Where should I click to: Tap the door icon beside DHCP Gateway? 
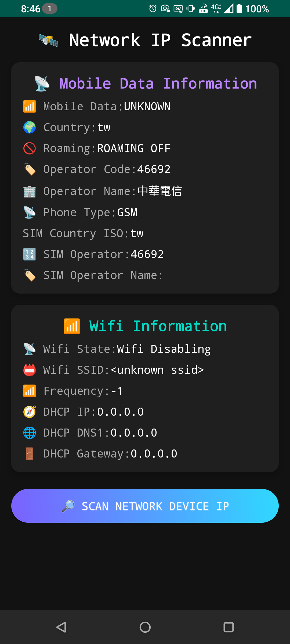(x=30, y=454)
